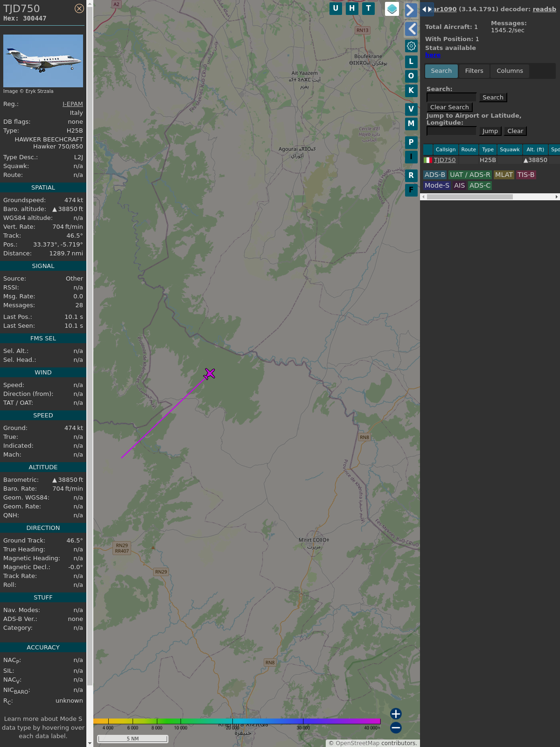Screen dimensions: 560x747
Task: Toggle the AIS source legend
Action: pyautogui.click(x=460, y=185)
